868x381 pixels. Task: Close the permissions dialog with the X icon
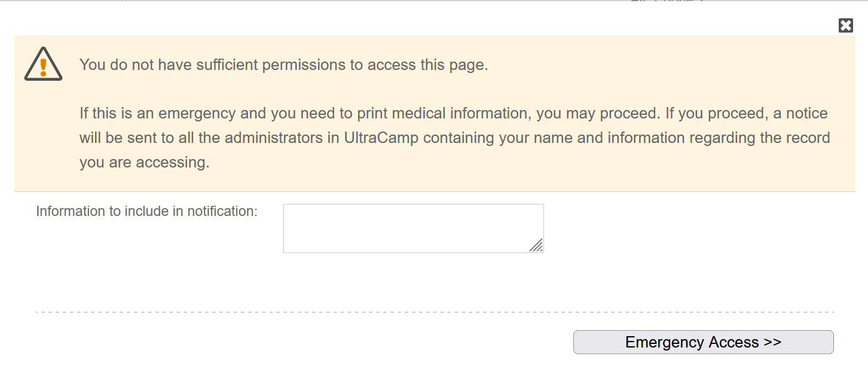[845, 25]
